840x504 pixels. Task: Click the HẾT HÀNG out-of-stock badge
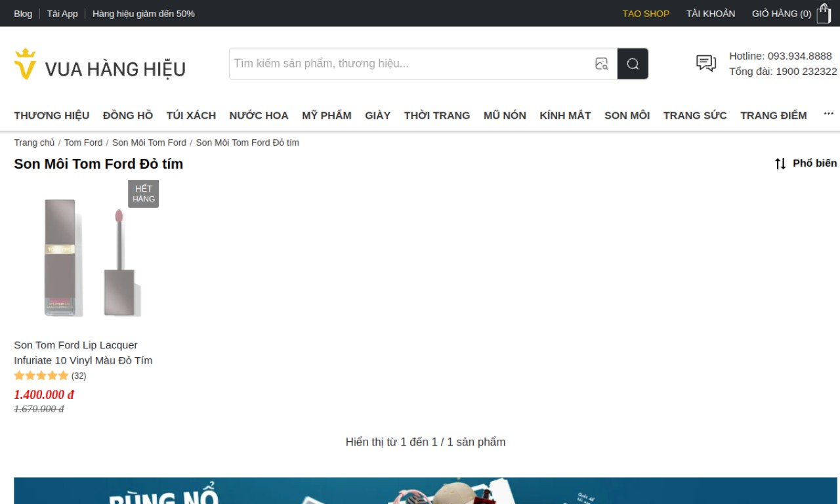[143, 194]
